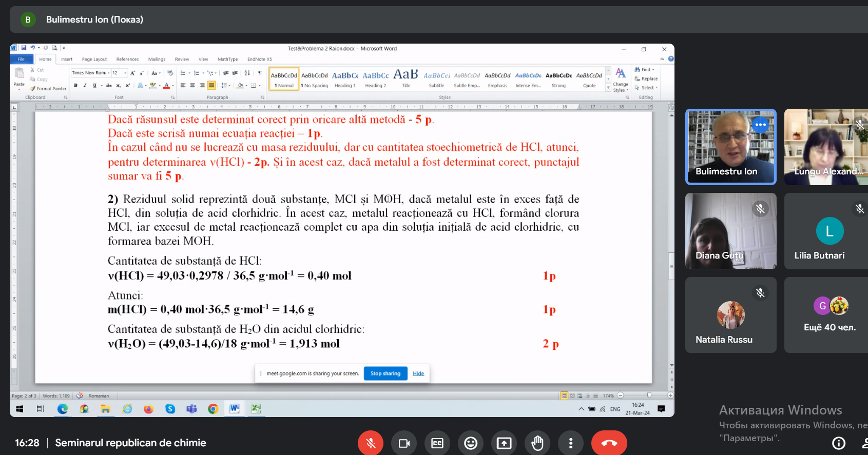Viewport: 868px width, 455px height.
Task: Click the Format Painter tool
Action: (x=48, y=89)
